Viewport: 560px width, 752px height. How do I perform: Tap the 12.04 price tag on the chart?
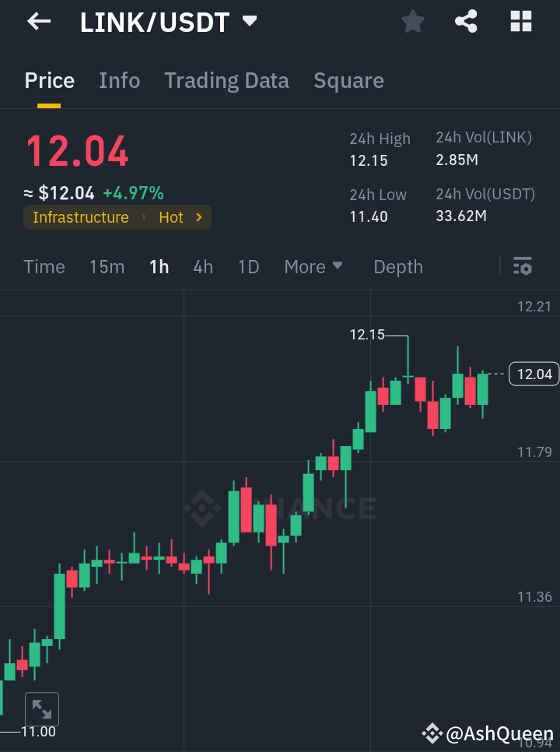tap(534, 374)
